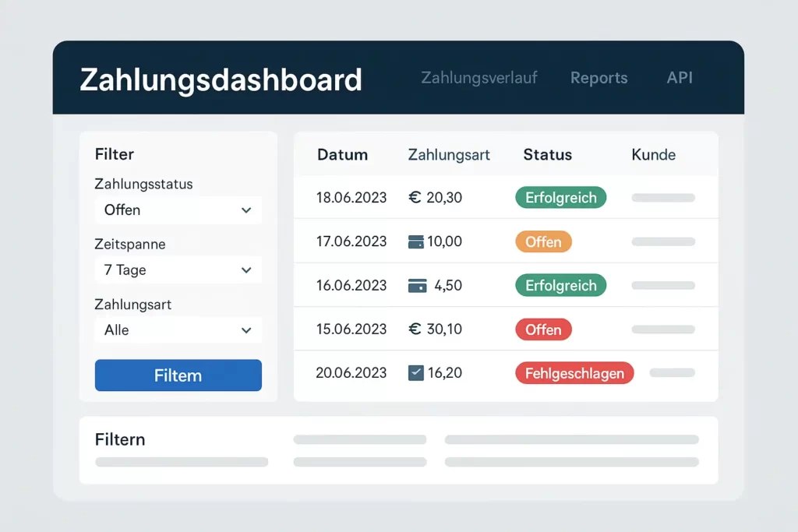
Task: Click the red Offen badge for 15.06.2023
Action: click(x=543, y=329)
